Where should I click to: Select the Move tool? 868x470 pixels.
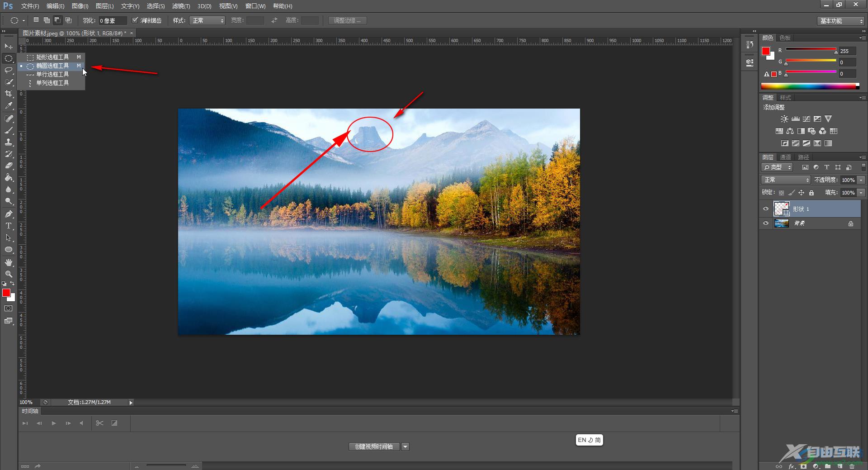click(9, 46)
